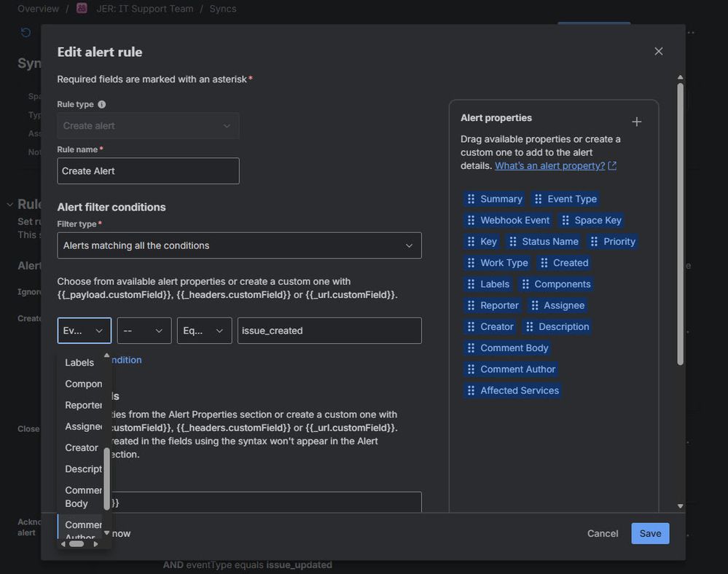Click the drag handle of Assignee property
This screenshot has height=574, width=728.
pos(534,306)
